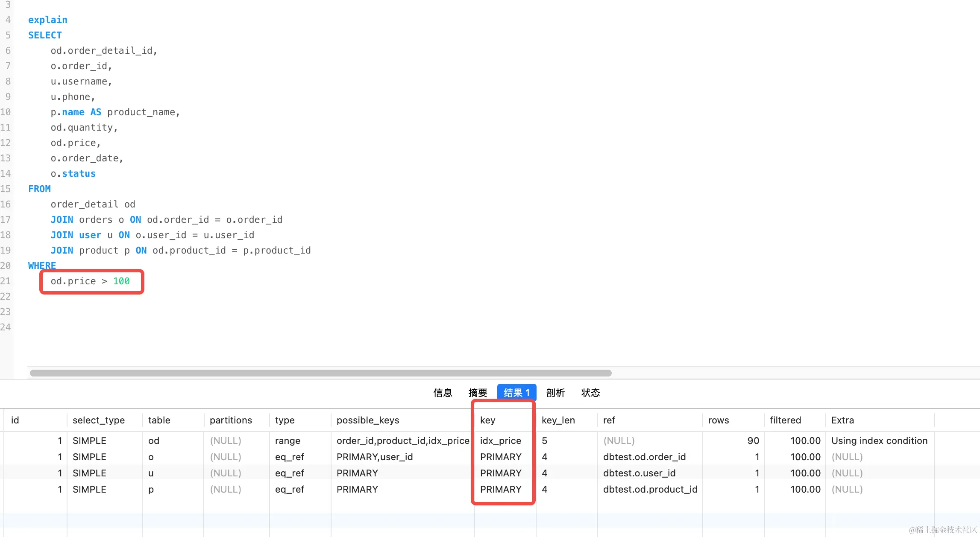The height and width of the screenshot is (537, 980).
Task: Click the 'filtered' column header
Action: coord(785,420)
